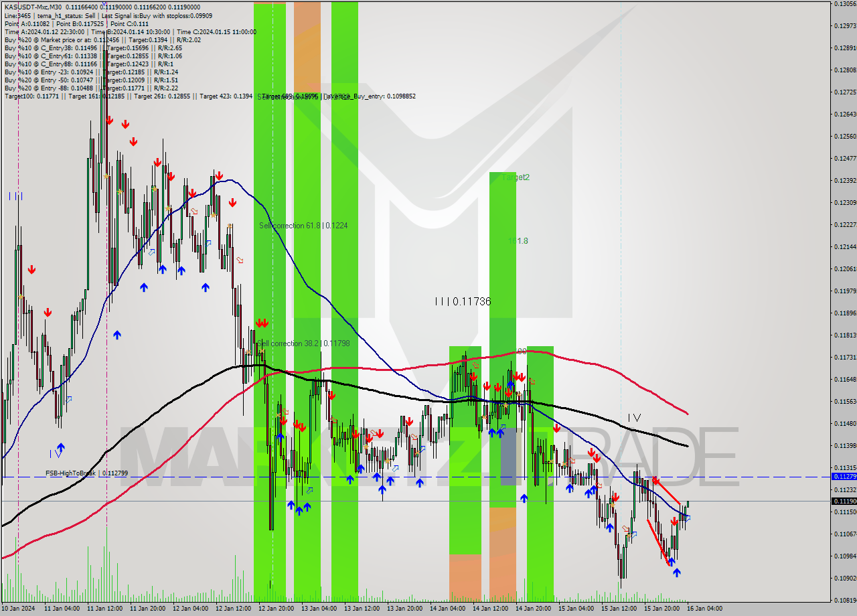Click the 0.11398 price axis label
857x616 pixels.
845,446
